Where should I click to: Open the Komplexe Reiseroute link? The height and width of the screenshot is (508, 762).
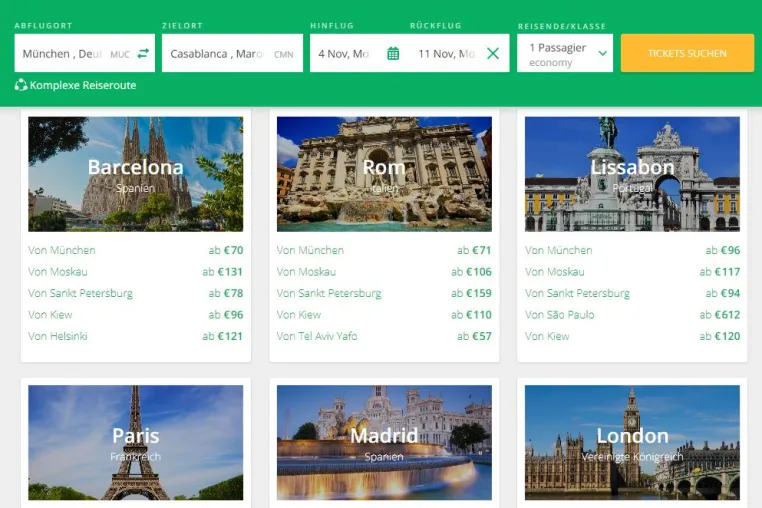tap(83, 85)
